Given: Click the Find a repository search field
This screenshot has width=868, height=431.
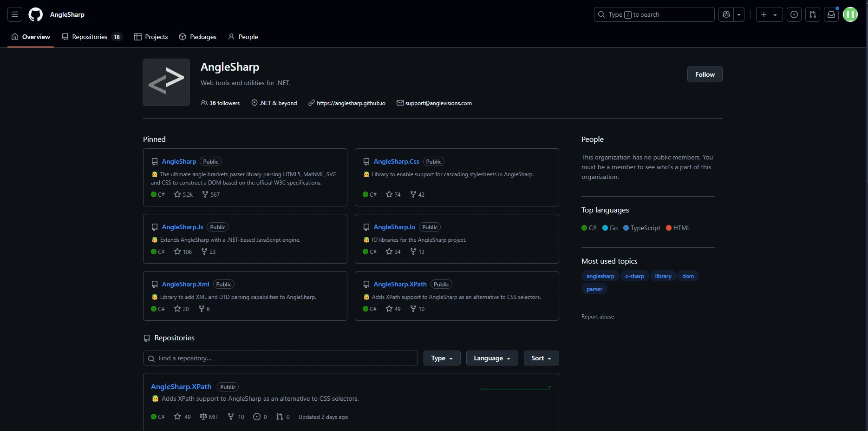Looking at the screenshot, I should pyautogui.click(x=281, y=358).
